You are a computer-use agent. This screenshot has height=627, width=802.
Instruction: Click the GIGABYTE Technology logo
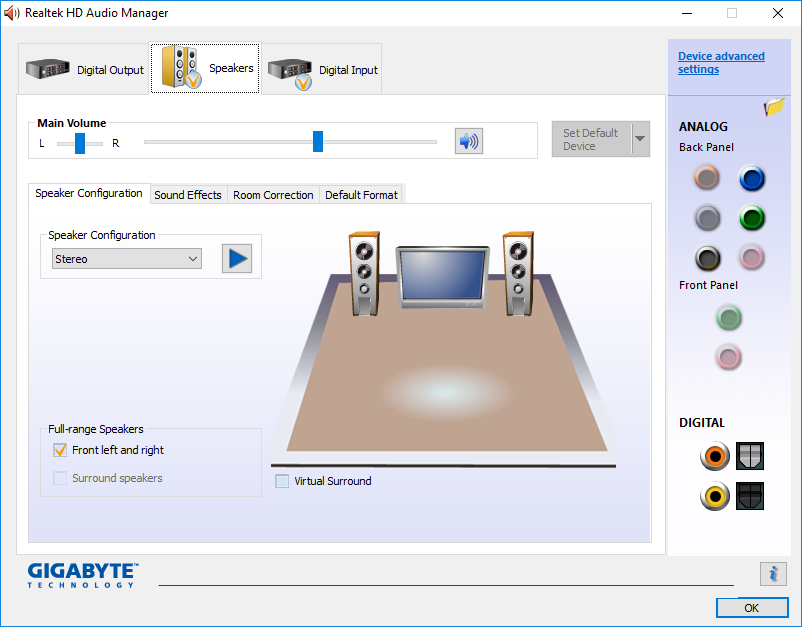pyautogui.click(x=82, y=575)
